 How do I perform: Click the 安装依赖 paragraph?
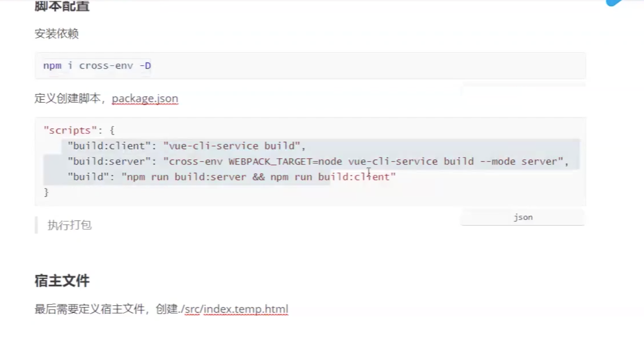pos(56,34)
